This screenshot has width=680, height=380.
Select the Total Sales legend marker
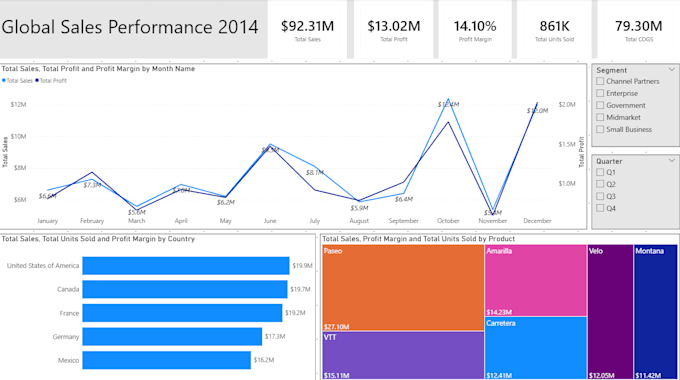[4, 80]
